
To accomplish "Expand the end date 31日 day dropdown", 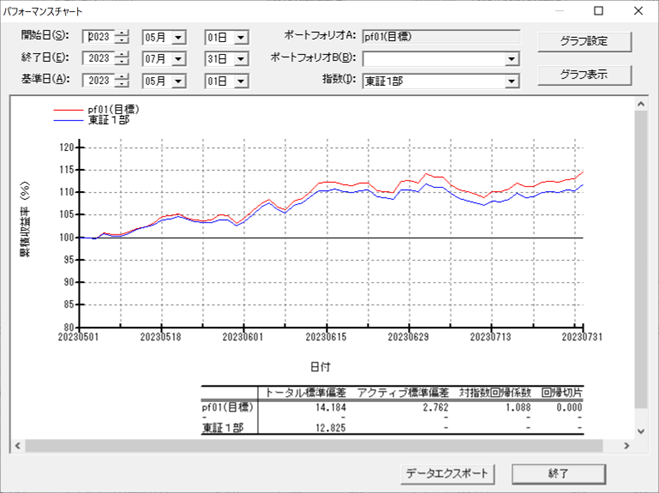I will click(x=241, y=58).
